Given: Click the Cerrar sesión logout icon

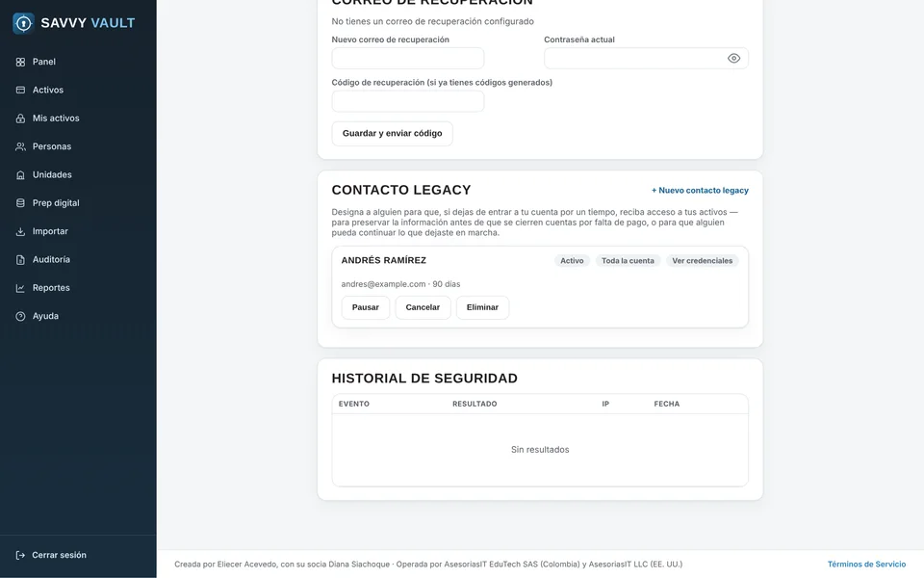Looking at the screenshot, I should coord(20,555).
